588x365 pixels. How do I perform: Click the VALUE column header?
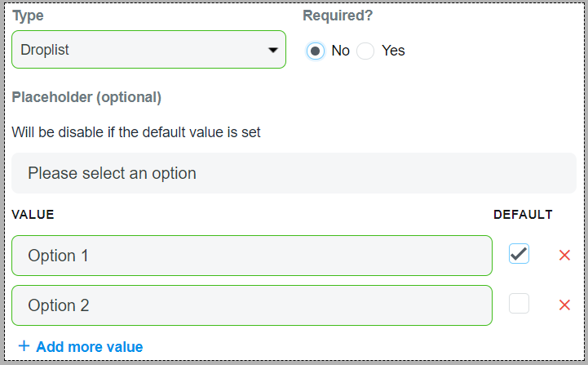click(x=33, y=215)
